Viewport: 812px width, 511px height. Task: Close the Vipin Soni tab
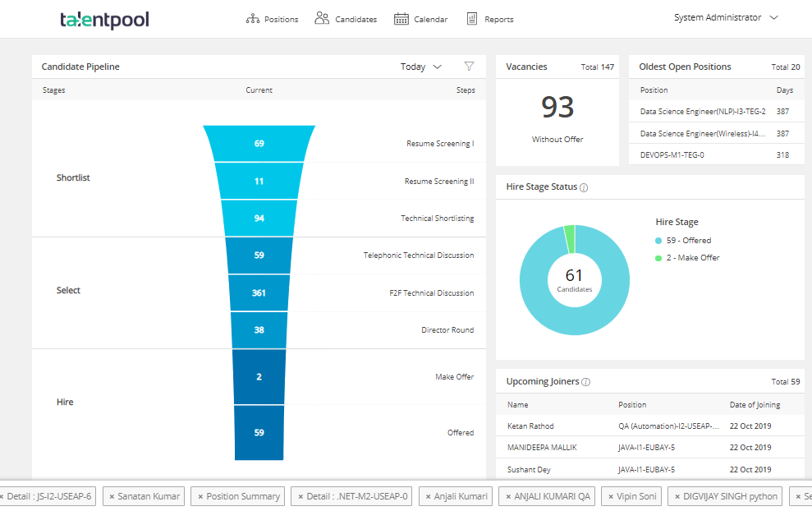(x=611, y=496)
